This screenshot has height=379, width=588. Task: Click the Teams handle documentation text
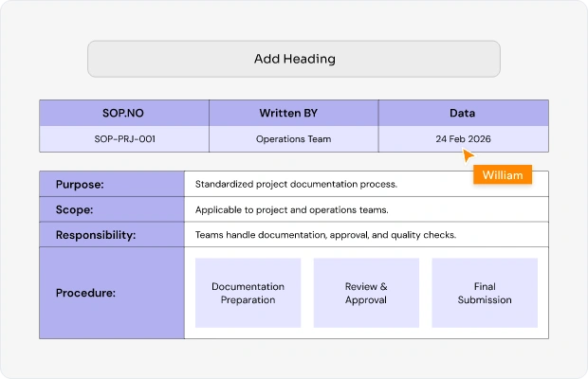325,235
